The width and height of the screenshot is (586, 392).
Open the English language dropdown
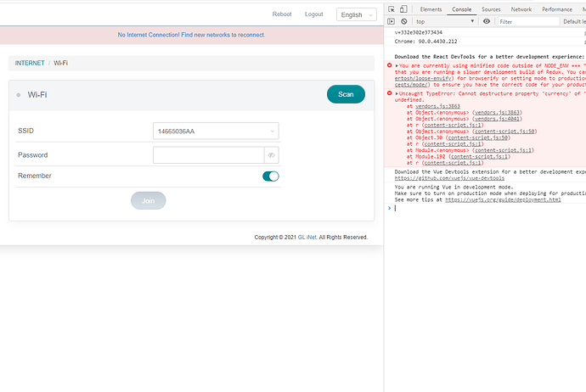coord(356,14)
